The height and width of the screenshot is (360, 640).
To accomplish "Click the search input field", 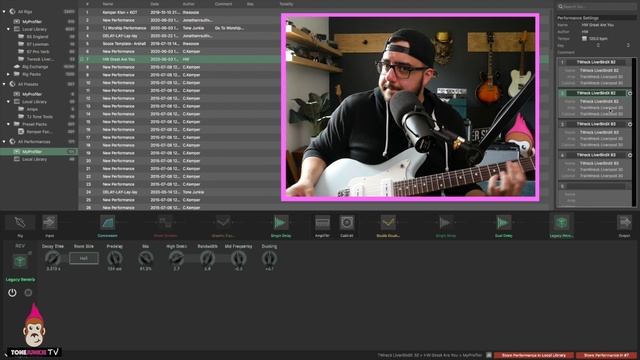I will click(596, 7).
